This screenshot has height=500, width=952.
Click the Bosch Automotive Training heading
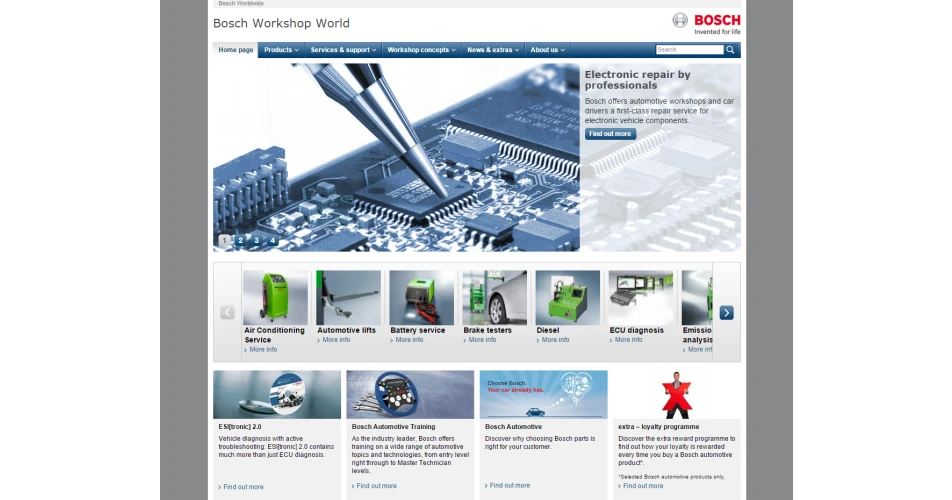393,427
